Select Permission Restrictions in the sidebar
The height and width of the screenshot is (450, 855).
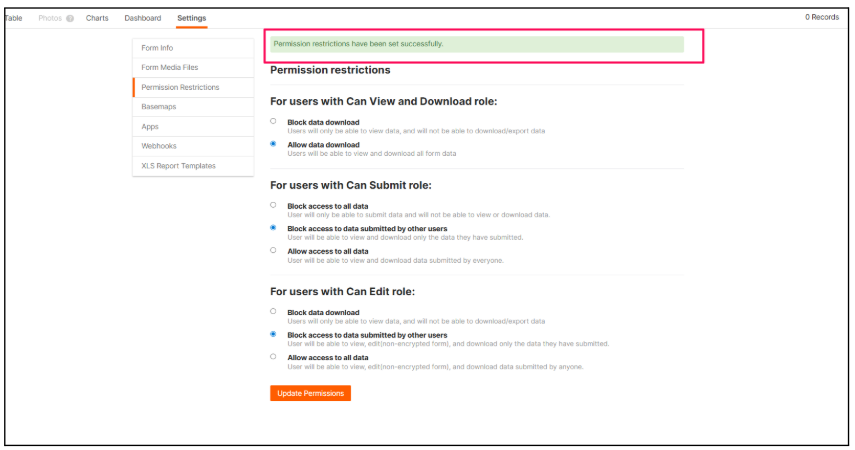coord(180,87)
